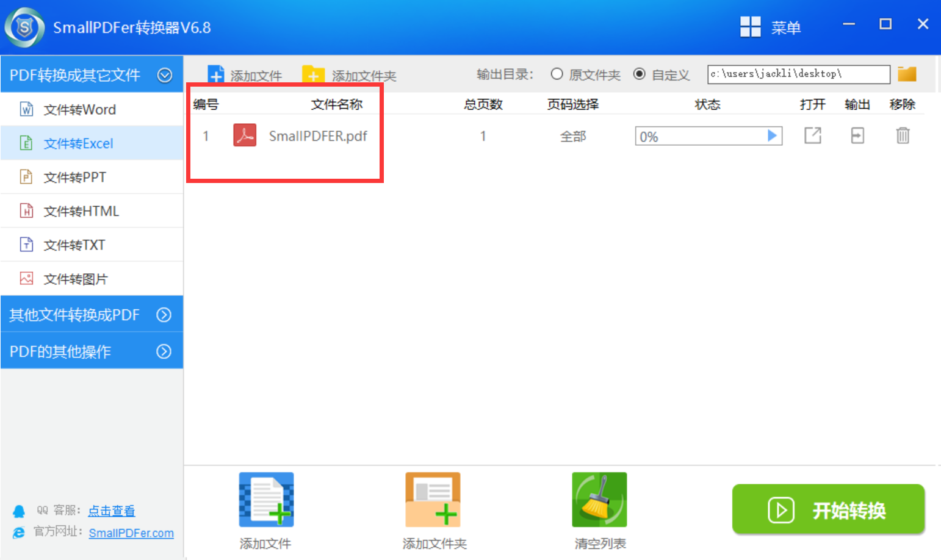This screenshot has height=560, width=941.
Task: Click the SmallPDFer转换器V6.8 title text
Action: (x=132, y=27)
